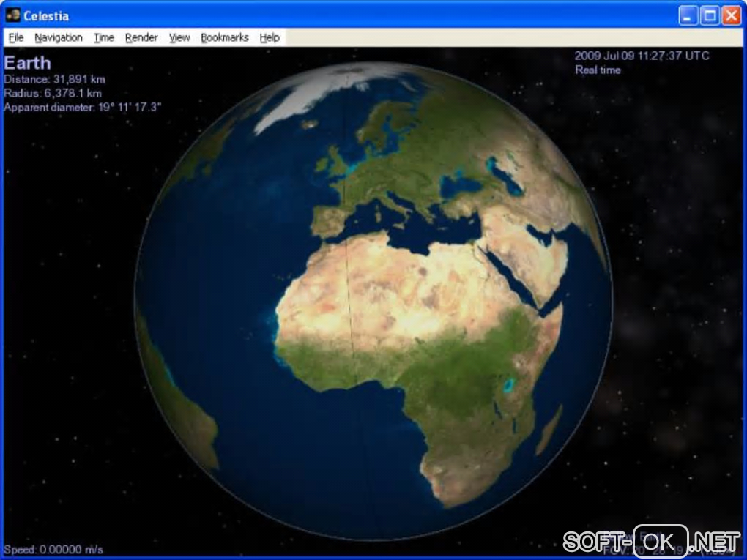747x560 pixels.
Task: Click the Earth globe in the viewport
Action: 373,301
